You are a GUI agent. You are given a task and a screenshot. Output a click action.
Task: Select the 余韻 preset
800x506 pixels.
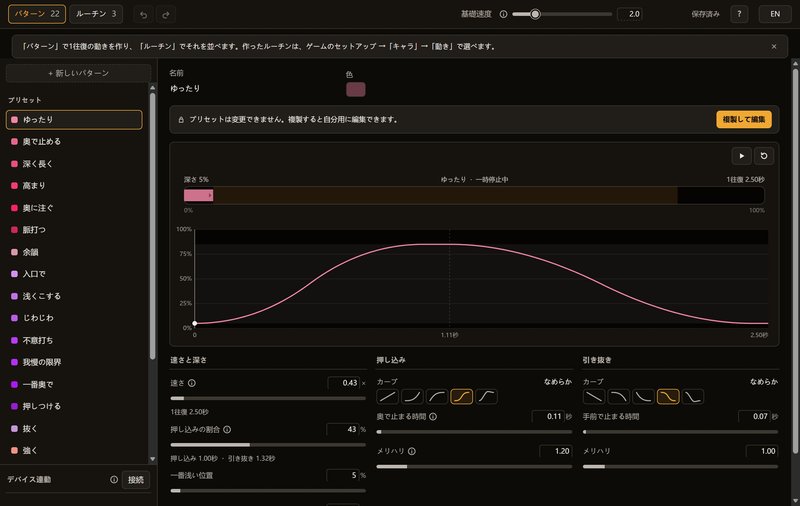coord(74,252)
